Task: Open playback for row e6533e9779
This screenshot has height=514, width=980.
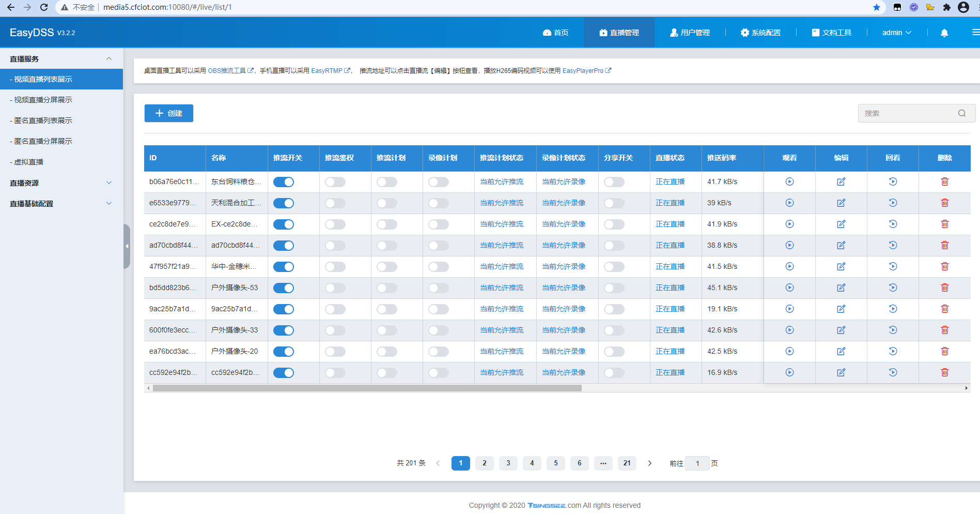Action: [893, 203]
